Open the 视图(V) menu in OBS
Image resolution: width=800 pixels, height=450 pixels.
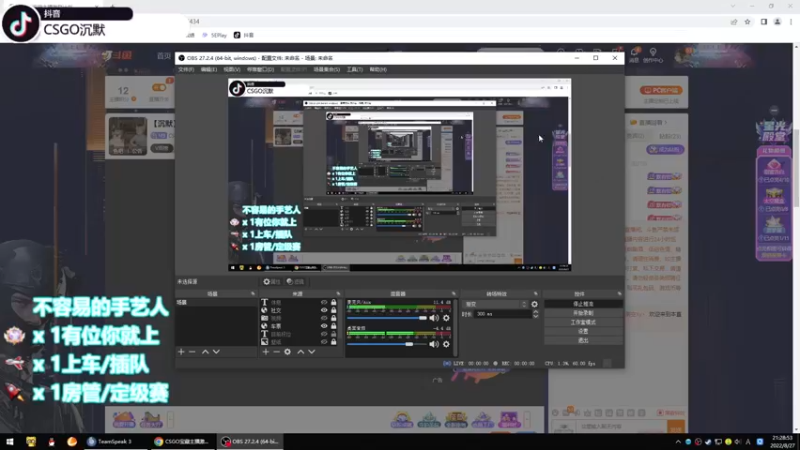click(231, 69)
